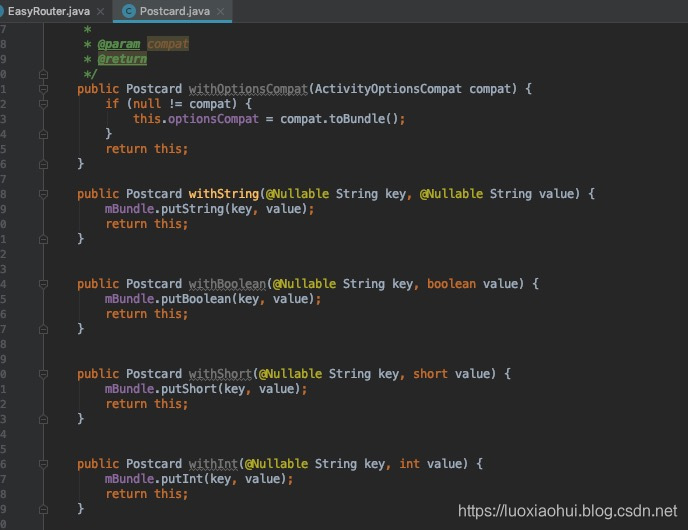Screen dimensions: 688x530
Task: Click @Nullable annotation in withShort signature
Action: click(x=290, y=374)
